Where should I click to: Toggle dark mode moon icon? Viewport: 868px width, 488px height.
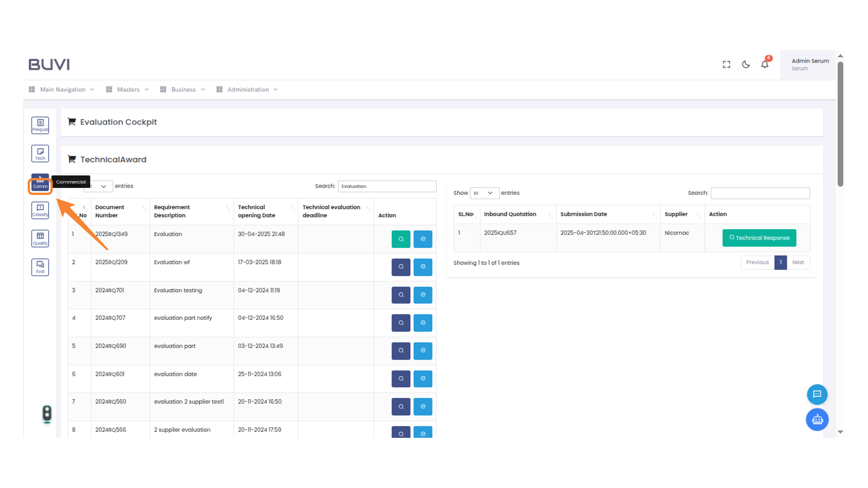(746, 64)
